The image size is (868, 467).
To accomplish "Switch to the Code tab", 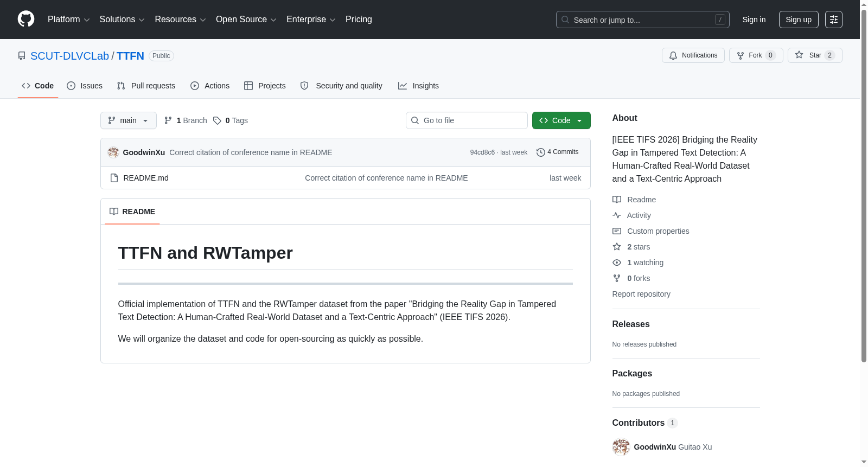I will click(38, 86).
